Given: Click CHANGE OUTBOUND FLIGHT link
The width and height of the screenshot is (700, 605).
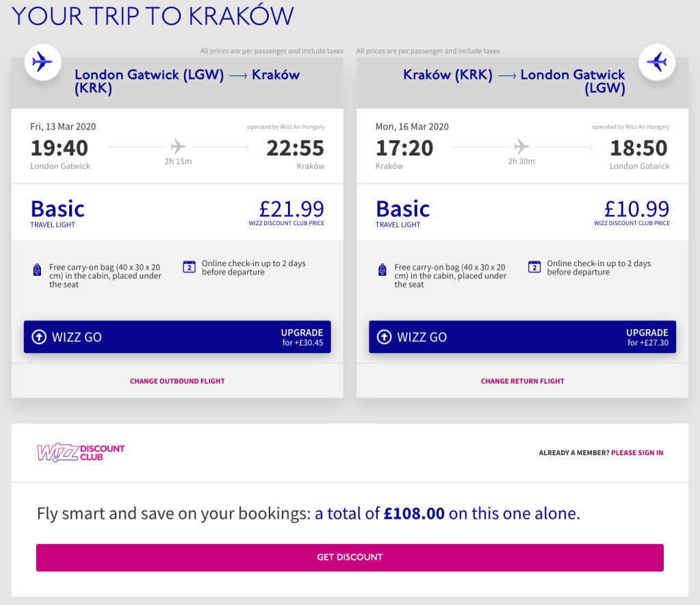Looking at the screenshot, I should tap(177, 381).
